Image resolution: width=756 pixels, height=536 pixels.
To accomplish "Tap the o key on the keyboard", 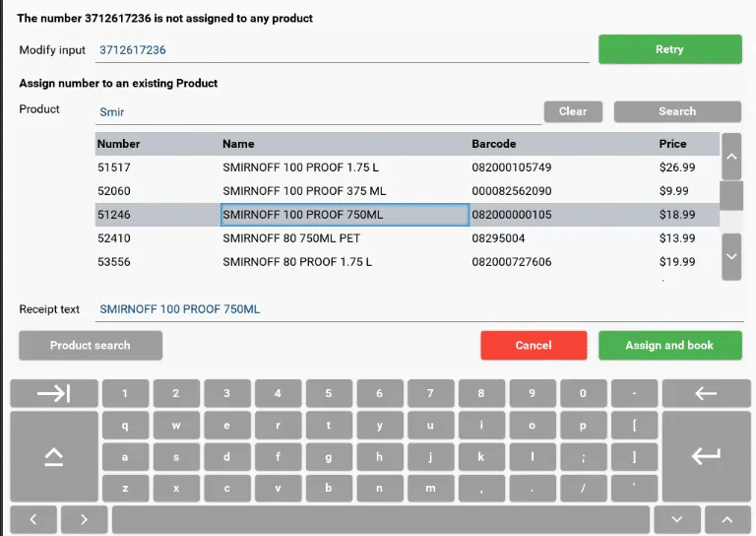I will [x=533, y=425].
